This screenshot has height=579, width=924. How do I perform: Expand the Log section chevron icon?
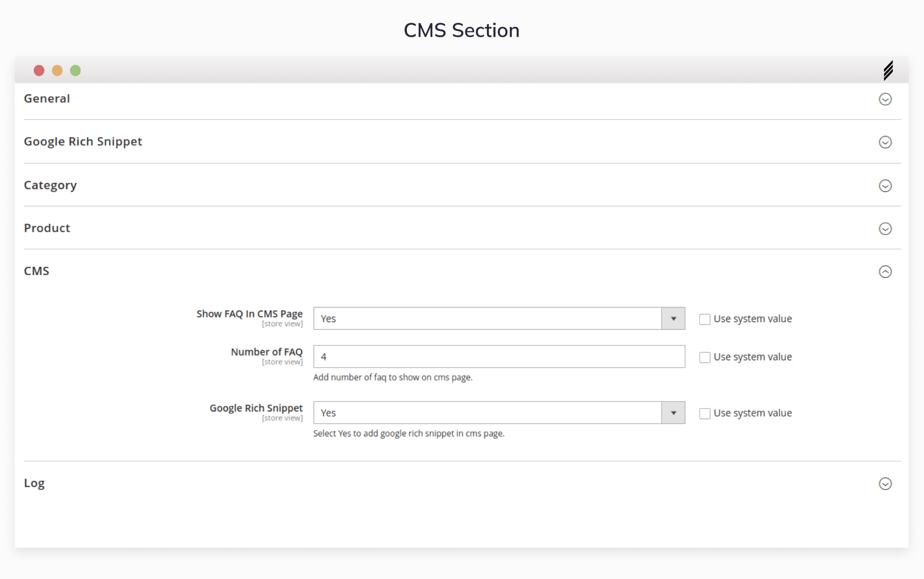(x=885, y=483)
